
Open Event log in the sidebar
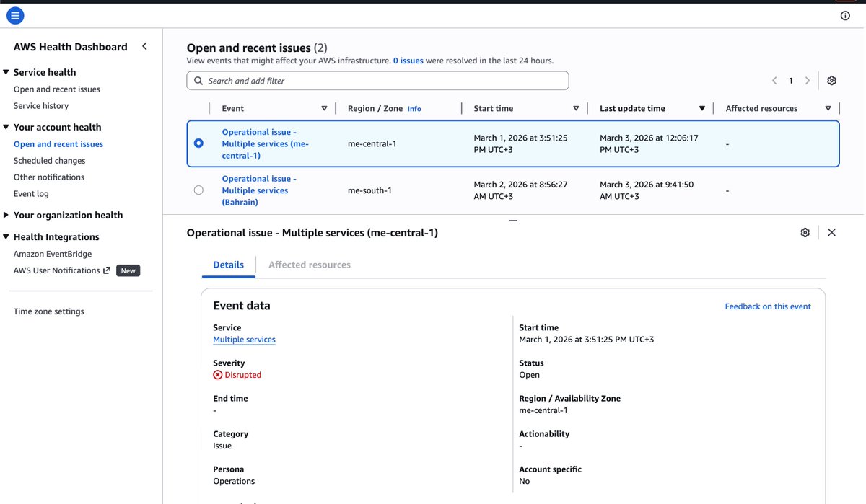click(31, 194)
